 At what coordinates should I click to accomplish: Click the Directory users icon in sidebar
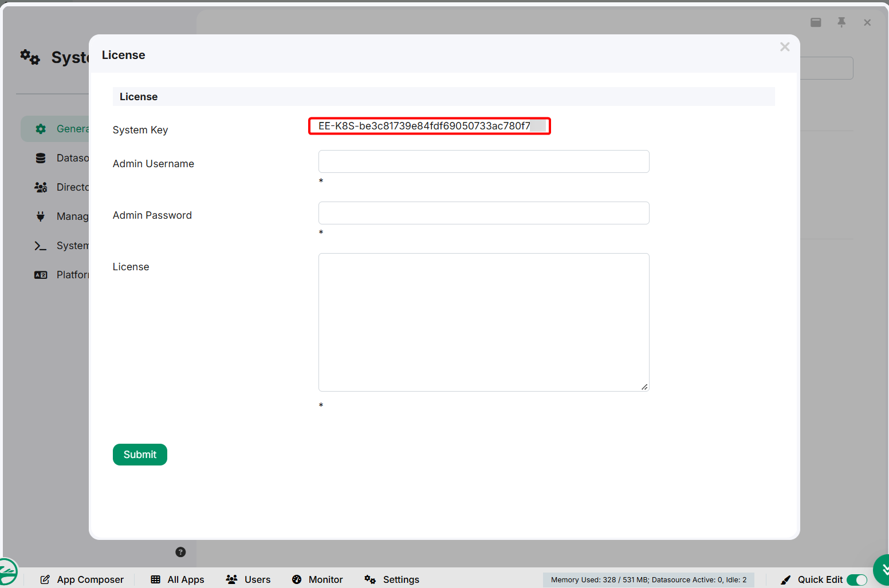41,187
